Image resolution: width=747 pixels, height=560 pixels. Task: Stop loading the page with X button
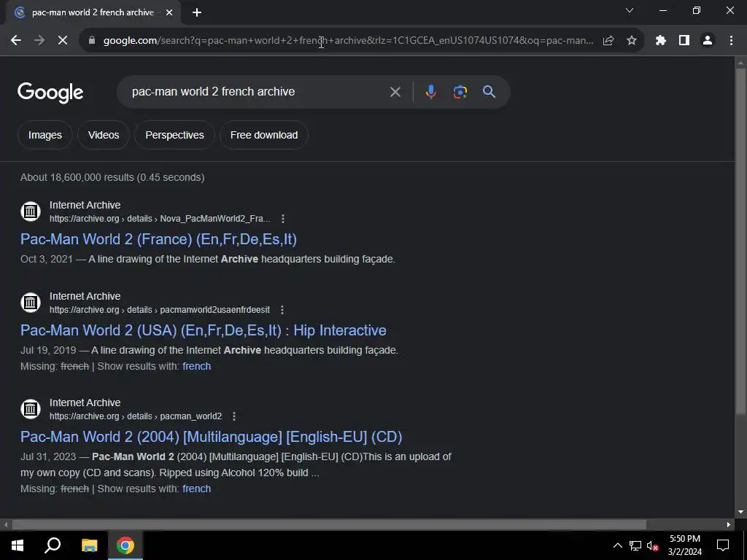tap(63, 41)
